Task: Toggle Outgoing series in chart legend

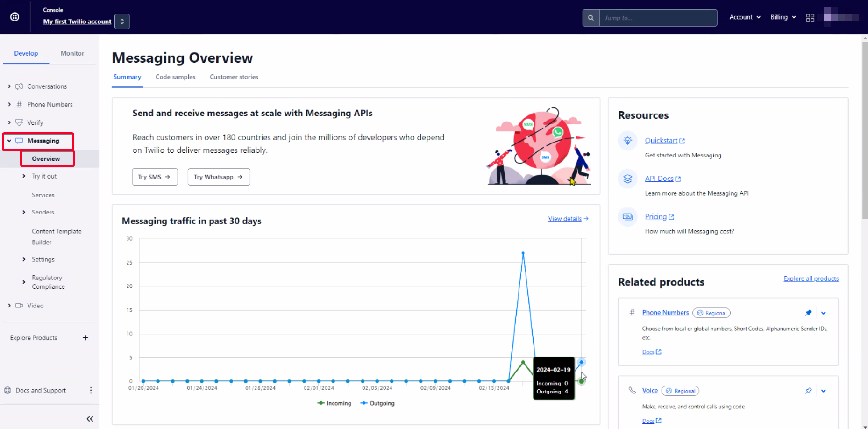Action: 377,403
